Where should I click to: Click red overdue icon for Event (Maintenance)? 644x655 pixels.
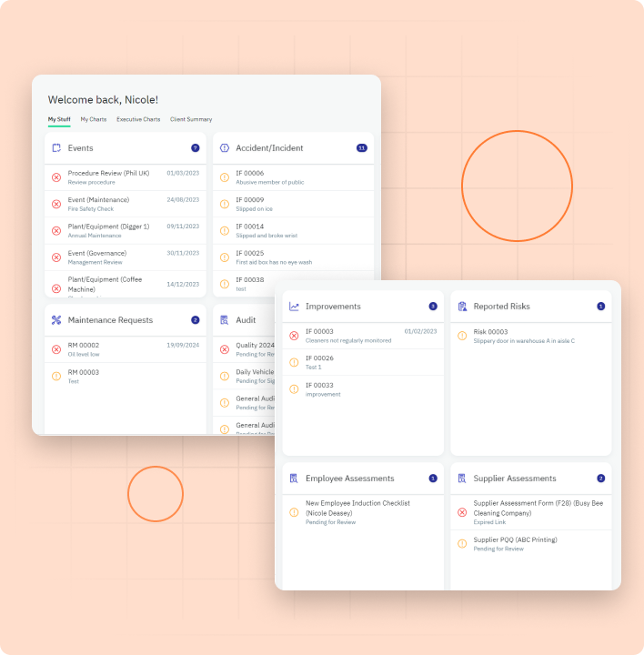coord(56,205)
